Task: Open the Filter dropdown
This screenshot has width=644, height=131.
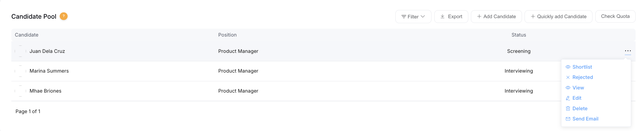Action: (413, 17)
